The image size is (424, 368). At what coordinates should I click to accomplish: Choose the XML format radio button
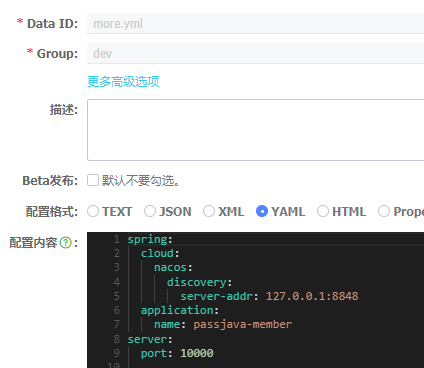[209, 211]
